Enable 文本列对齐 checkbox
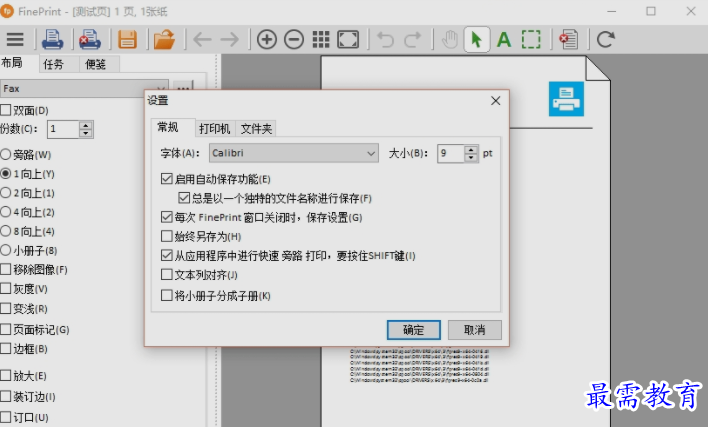The width and height of the screenshot is (708, 427). tap(167, 274)
